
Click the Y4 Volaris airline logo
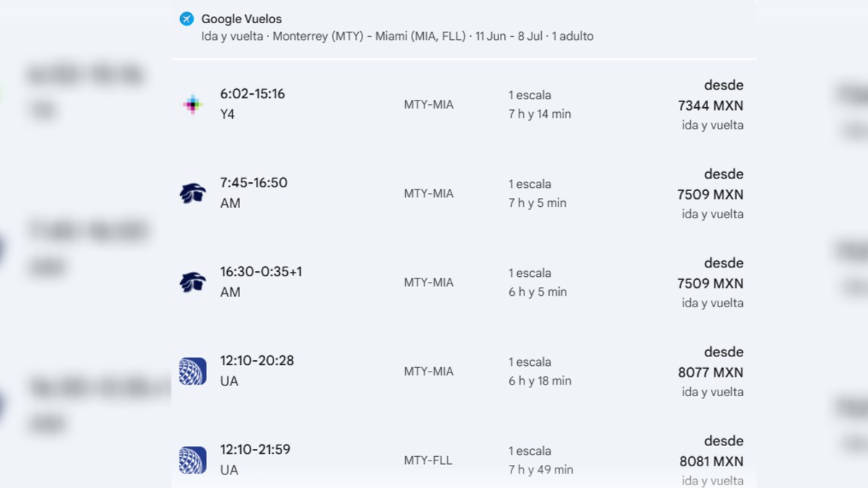coord(192,104)
